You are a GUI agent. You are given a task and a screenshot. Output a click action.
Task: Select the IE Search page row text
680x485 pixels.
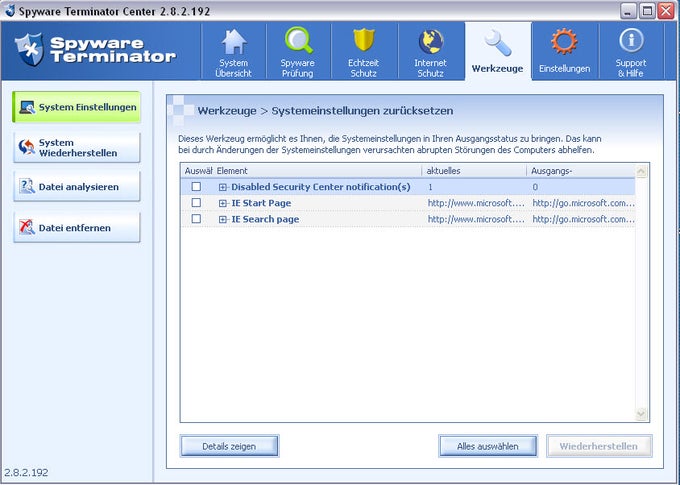(x=265, y=219)
